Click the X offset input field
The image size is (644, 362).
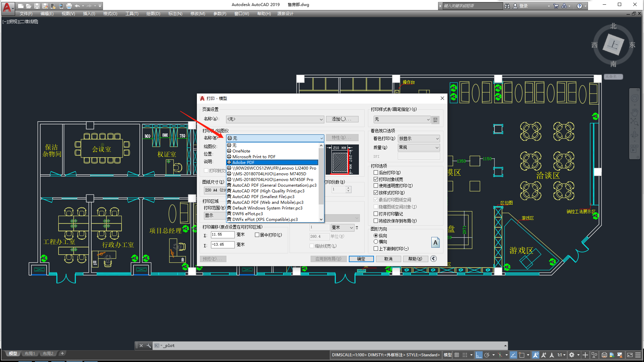click(x=222, y=235)
